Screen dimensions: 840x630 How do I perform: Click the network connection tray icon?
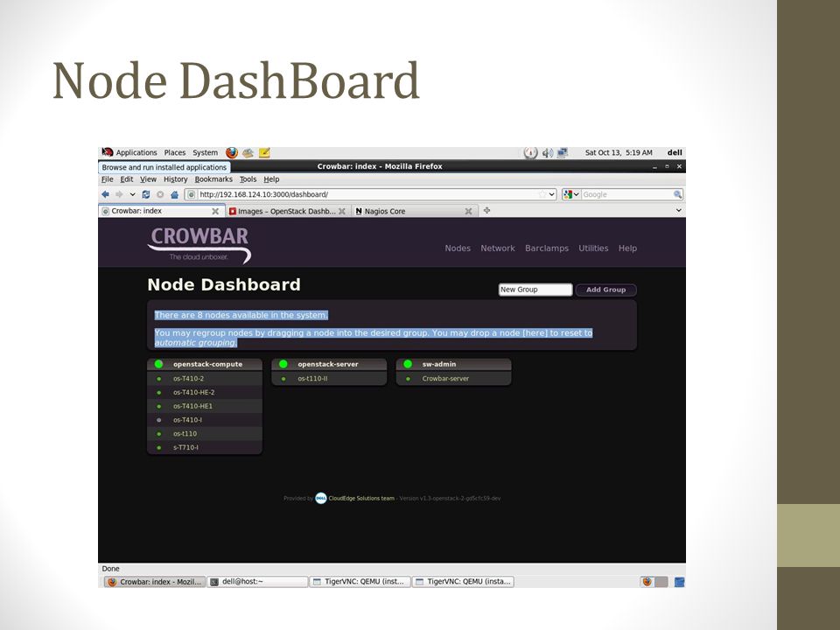[x=563, y=152]
